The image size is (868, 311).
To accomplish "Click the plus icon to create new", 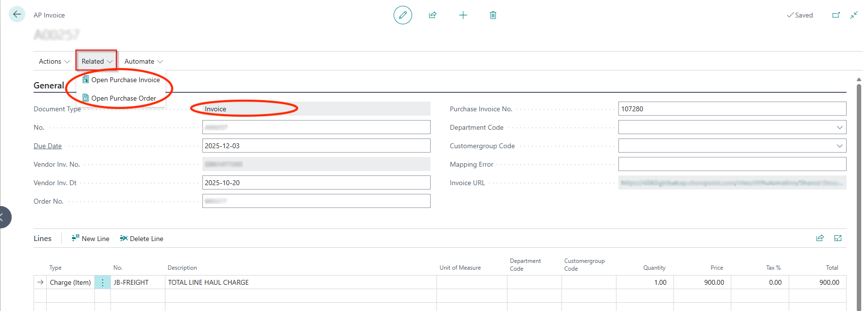I will point(463,15).
